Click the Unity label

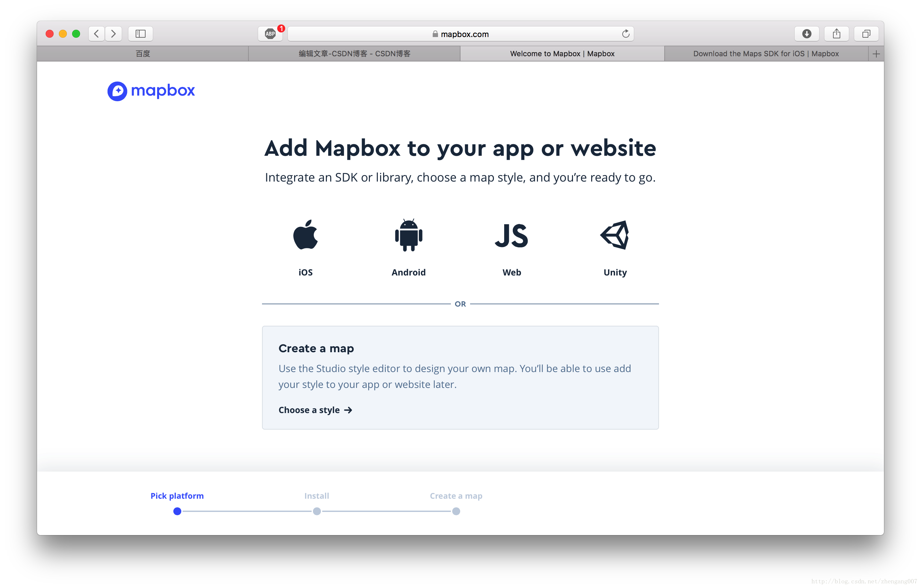[615, 273]
